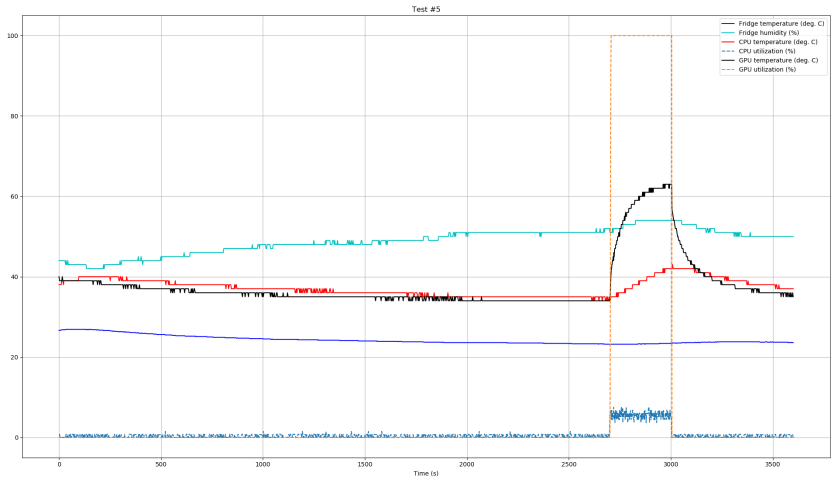Image resolution: width=838 pixels, height=483 pixels.
Task: Click the flat top of the orange dashed plateau
Action: click(x=641, y=36)
